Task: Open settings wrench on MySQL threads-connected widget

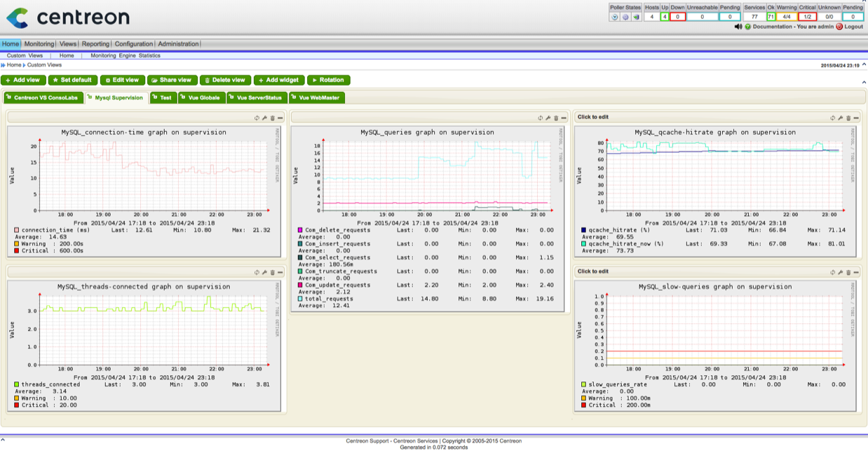Action: [x=264, y=272]
